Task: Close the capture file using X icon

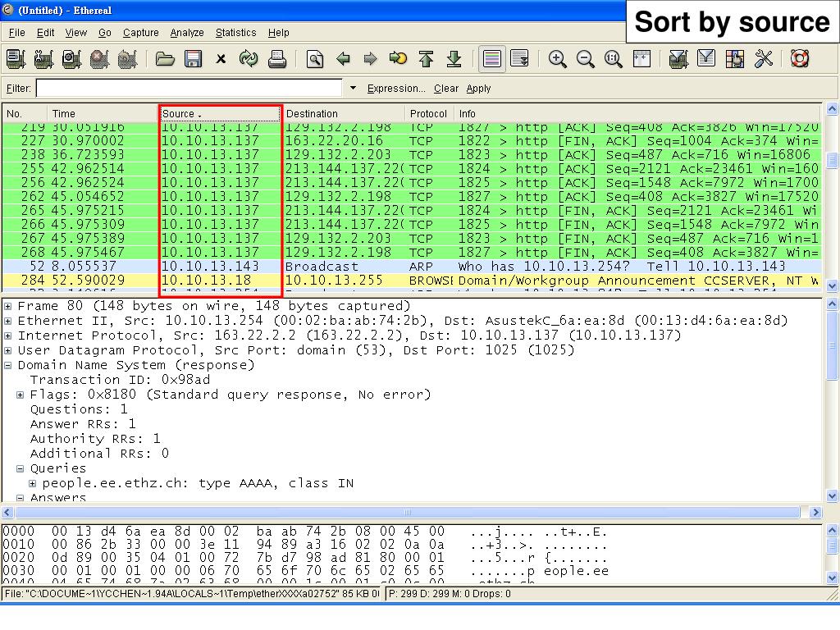Action: 221,59
